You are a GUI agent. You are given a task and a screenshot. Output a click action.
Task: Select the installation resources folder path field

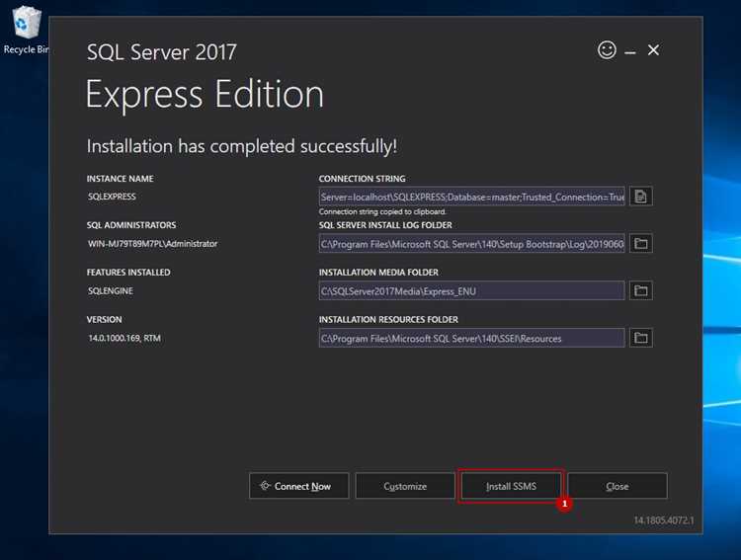pos(471,338)
